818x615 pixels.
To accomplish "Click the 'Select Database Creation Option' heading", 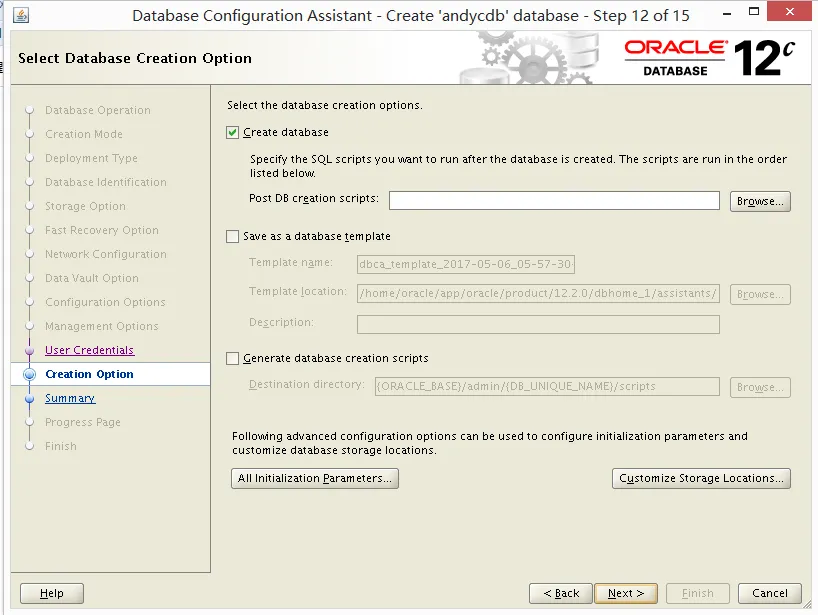I will point(135,58).
